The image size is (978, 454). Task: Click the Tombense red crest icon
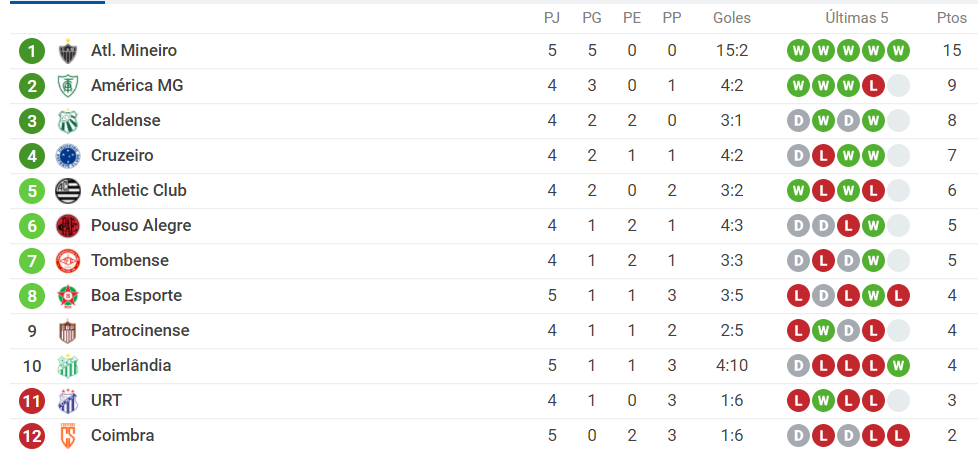68,261
